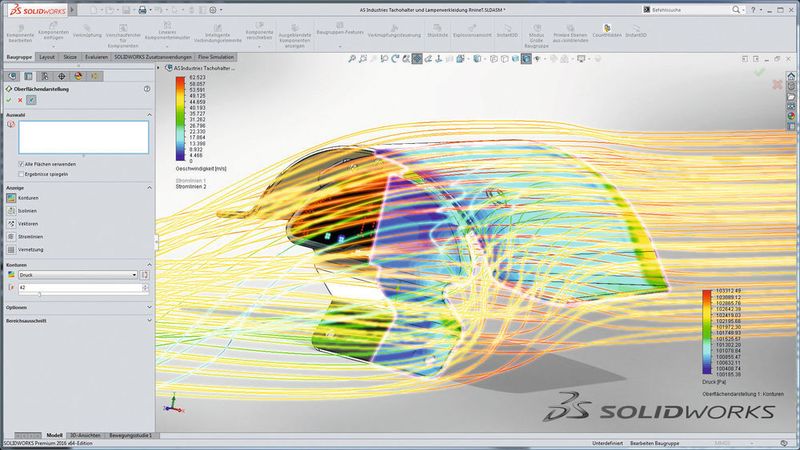
Task: Open the Flow Simulation tab
Action: pos(216,57)
